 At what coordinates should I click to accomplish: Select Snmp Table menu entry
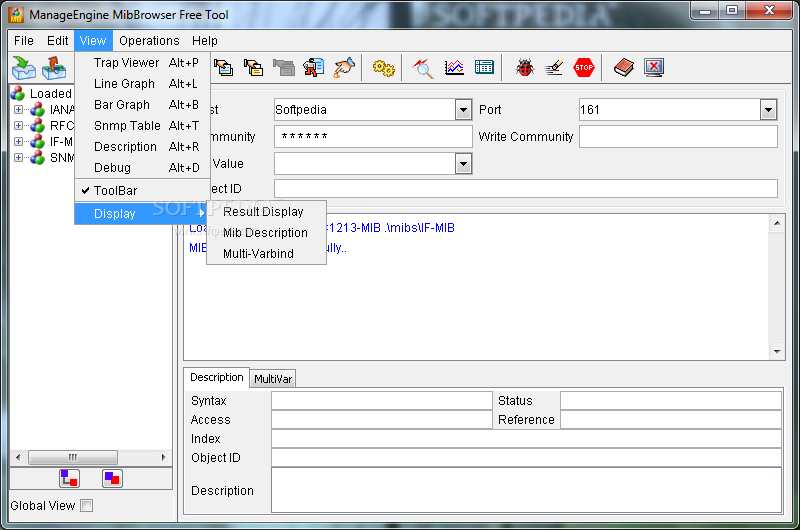click(x=143, y=125)
